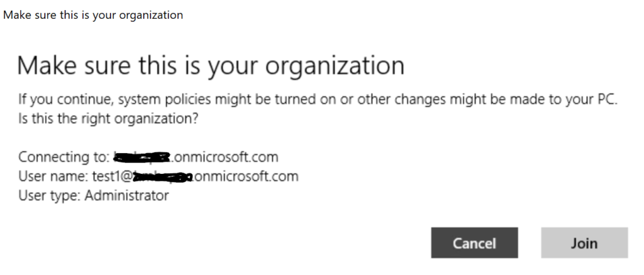The image size is (644, 275).
Task: Click the Join button
Action: [584, 243]
